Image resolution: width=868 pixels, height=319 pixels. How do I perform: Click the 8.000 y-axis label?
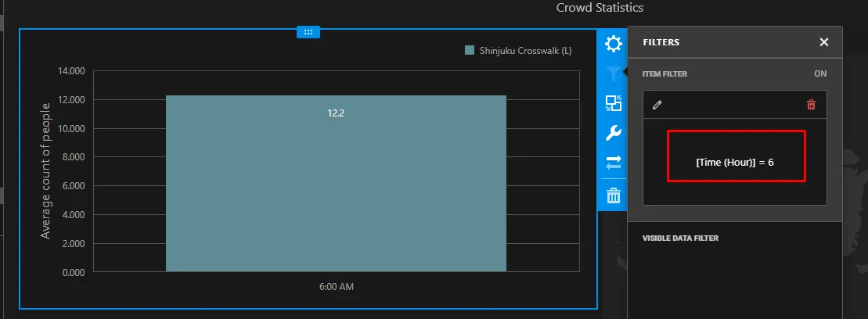pyautogui.click(x=74, y=157)
